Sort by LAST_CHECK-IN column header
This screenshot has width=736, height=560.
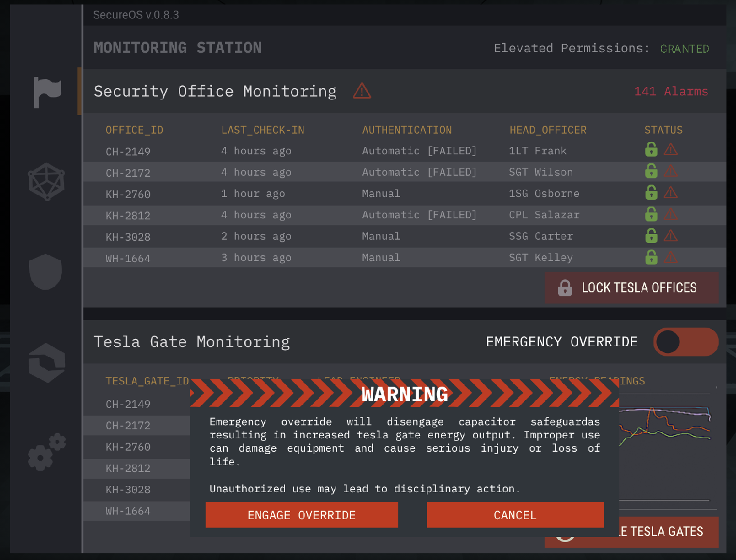tap(263, 130)
